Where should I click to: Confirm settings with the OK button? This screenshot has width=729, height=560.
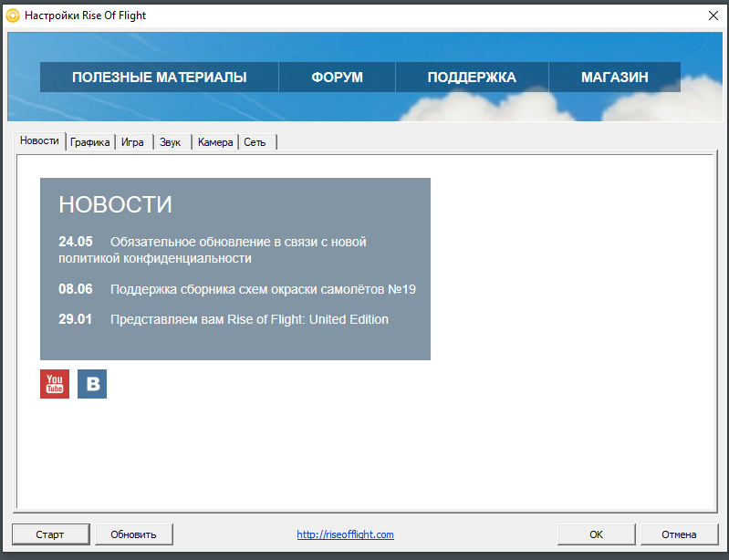pyautogui.click(x=596, y=534)
